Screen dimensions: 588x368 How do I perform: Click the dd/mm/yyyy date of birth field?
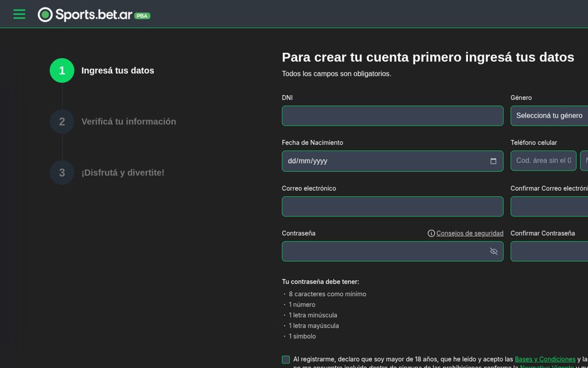tap(393, 161)
